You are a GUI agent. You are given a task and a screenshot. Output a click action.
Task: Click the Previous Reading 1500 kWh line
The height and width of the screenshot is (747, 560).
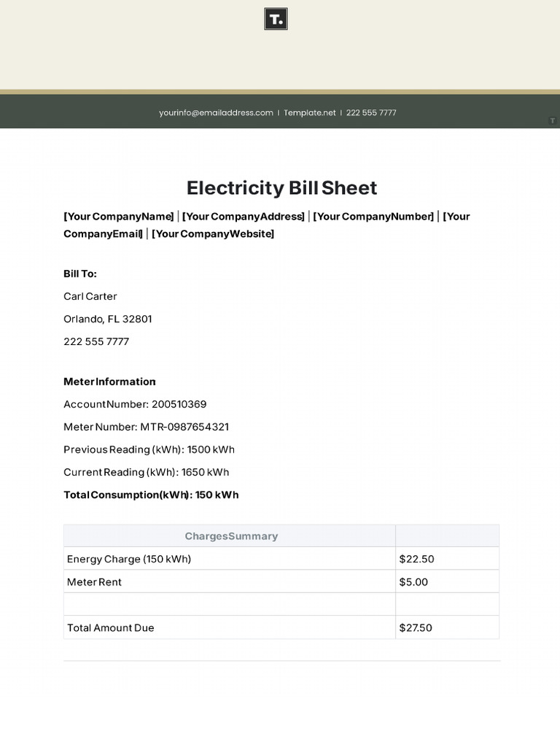click(149, 449)
